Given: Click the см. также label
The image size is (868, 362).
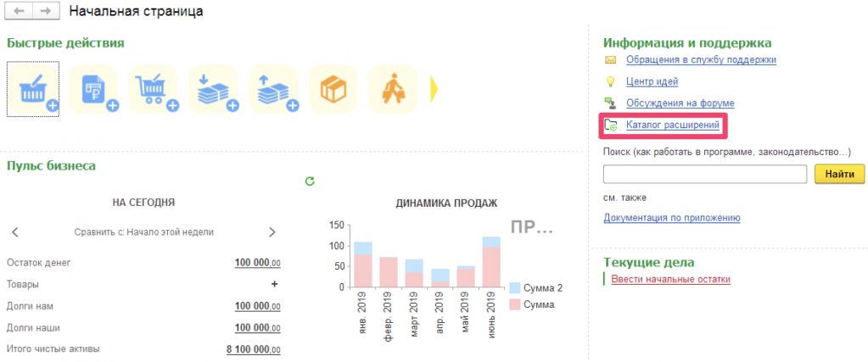Looking at the screenshot, I should point(625,198).
